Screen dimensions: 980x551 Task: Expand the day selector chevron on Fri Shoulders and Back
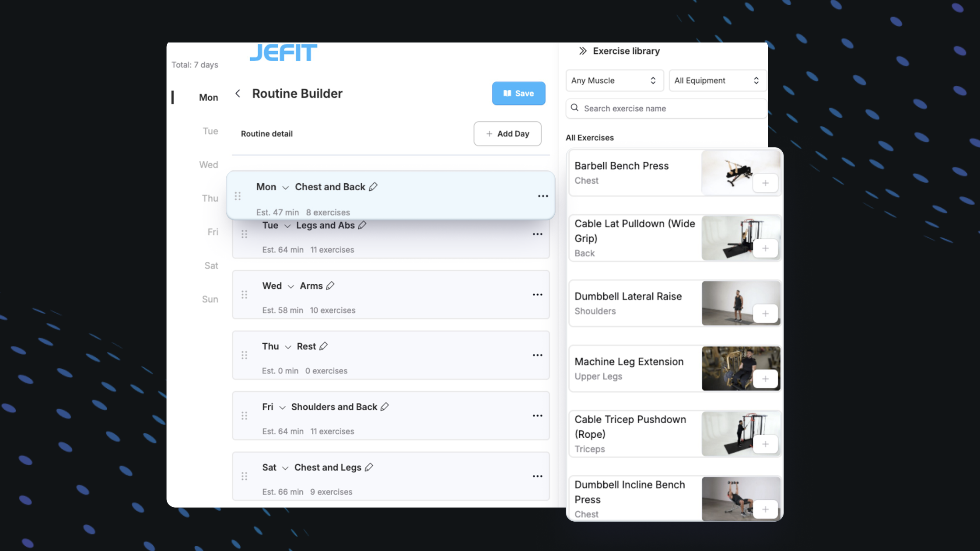(x=282, y=407)
